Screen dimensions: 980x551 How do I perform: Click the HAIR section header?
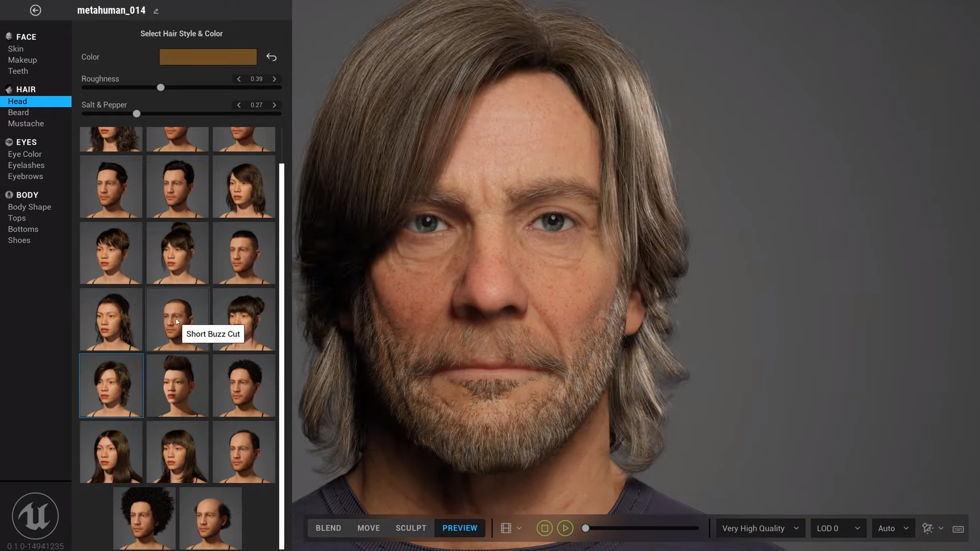26,89
